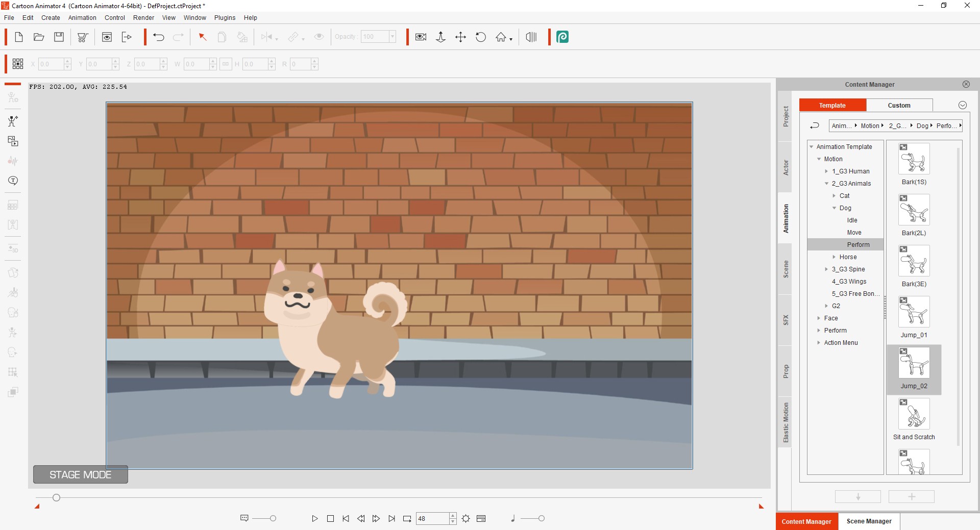The width and height of the screenshot is (980, 530).
Task: Click the Undo arrow
Action: coord(159,37)
